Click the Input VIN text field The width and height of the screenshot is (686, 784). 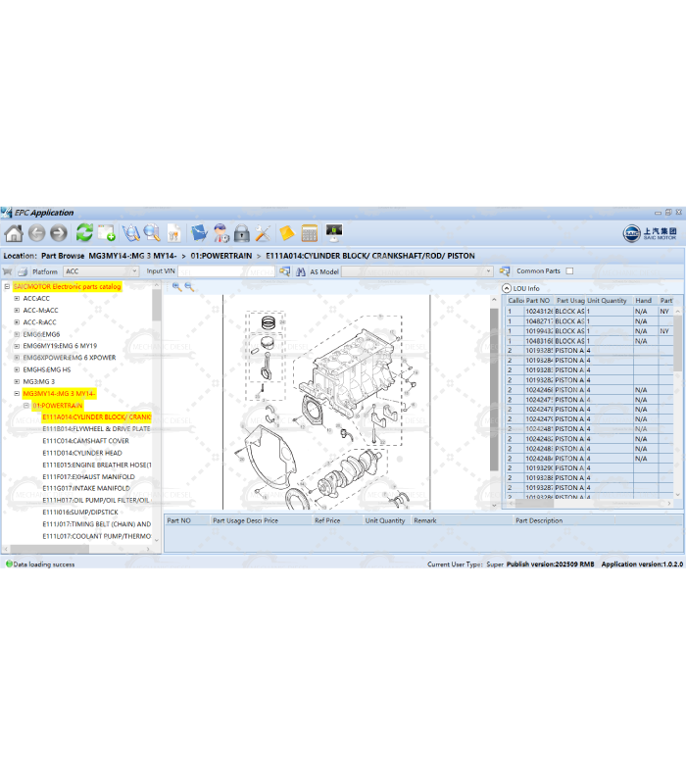click(x=233, y=271)
